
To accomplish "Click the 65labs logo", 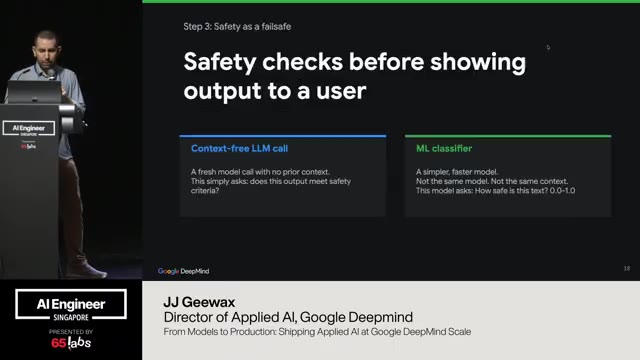I will click(x=71, y=343).
